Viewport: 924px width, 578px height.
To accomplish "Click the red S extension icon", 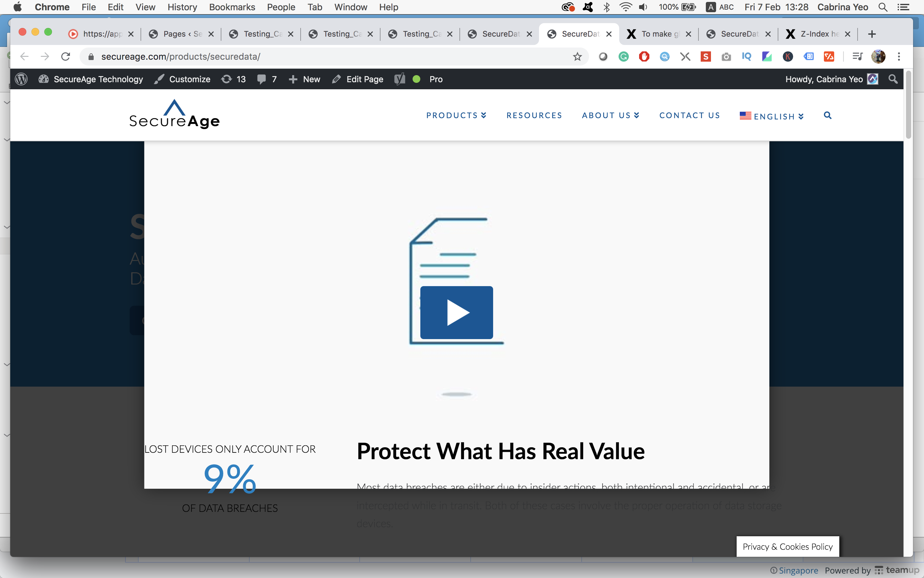I will click(706, 57).
